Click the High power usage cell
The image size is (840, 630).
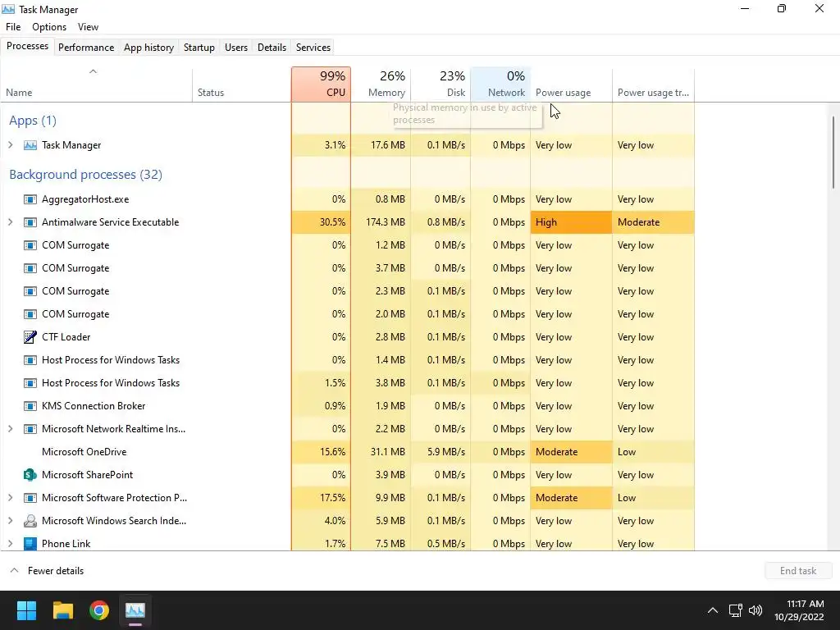(571, 222)
